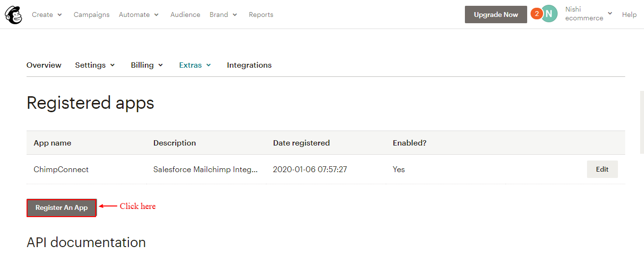Click the Help link
644x264 pixels.
(629, 15)
